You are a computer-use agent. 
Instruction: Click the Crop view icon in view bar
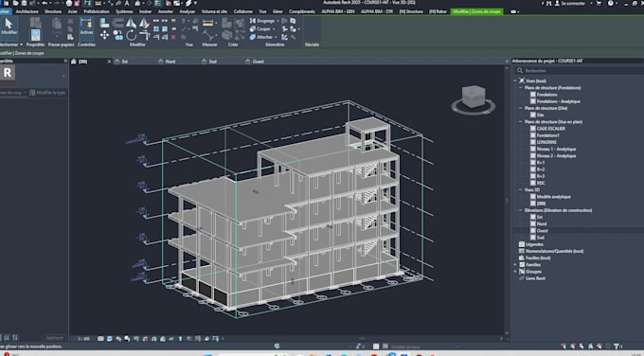[x=145, y=339]
